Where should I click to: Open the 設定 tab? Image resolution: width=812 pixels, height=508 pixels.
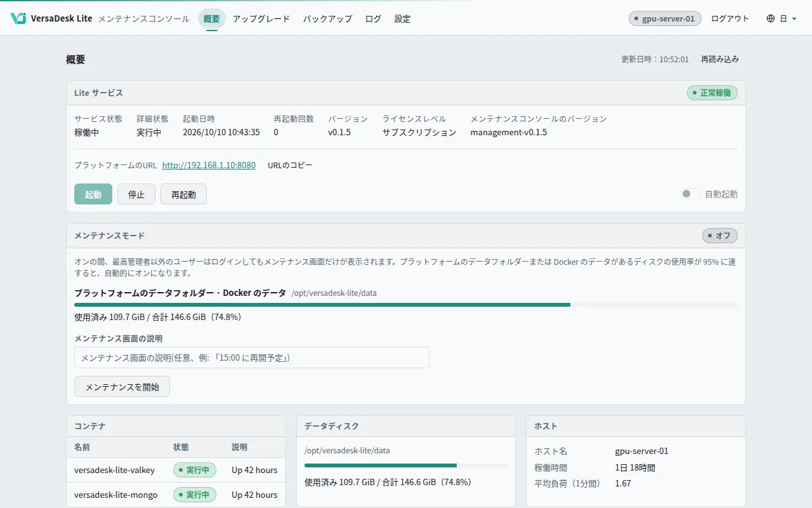pos(402,19)
